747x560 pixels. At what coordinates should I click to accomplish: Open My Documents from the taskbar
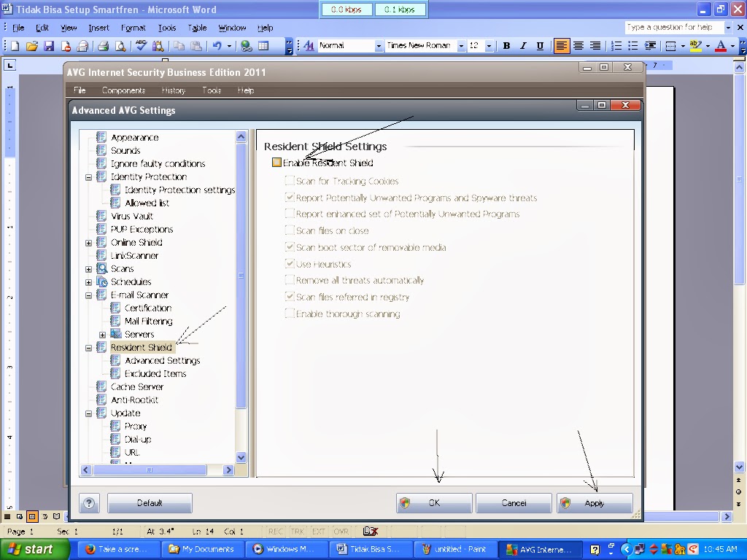203,549
